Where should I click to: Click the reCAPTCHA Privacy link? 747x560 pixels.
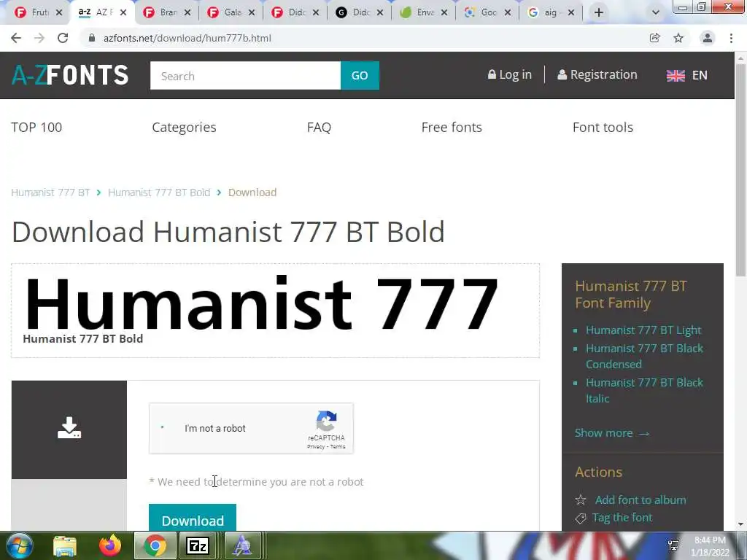(x=316, y=447)
